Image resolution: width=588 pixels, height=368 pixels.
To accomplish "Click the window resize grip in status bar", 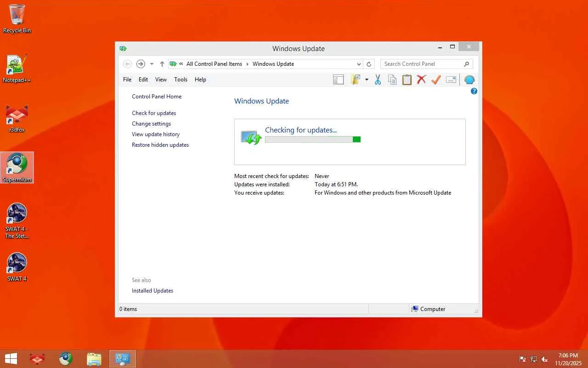I will click(x=475, y=311).
